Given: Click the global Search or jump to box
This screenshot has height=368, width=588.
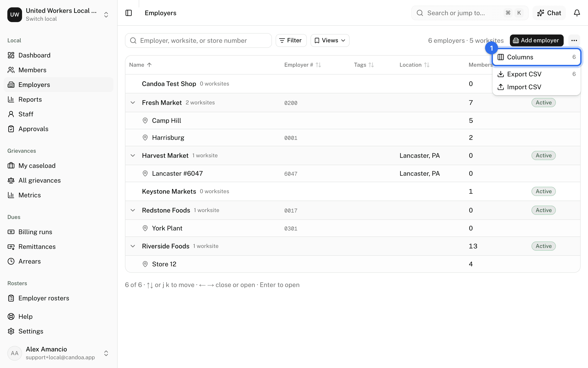Looking at the screenshot, I should [469, 13].
